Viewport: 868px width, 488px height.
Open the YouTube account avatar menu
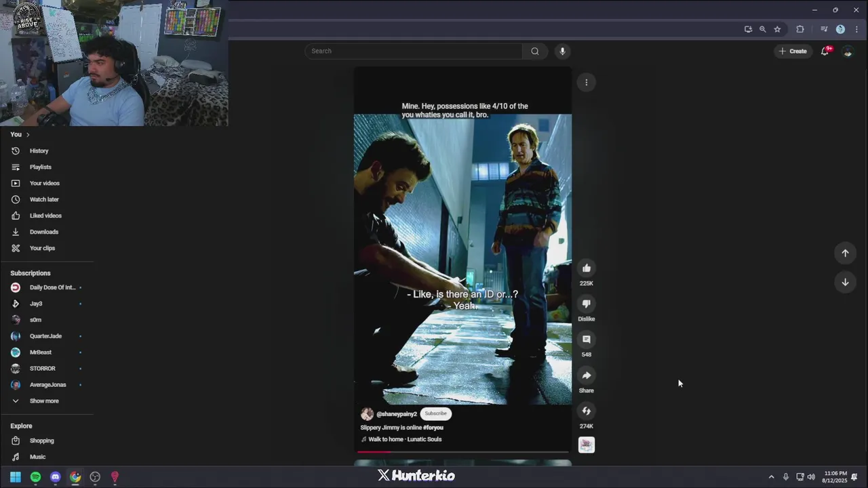[x=848, y=52]
